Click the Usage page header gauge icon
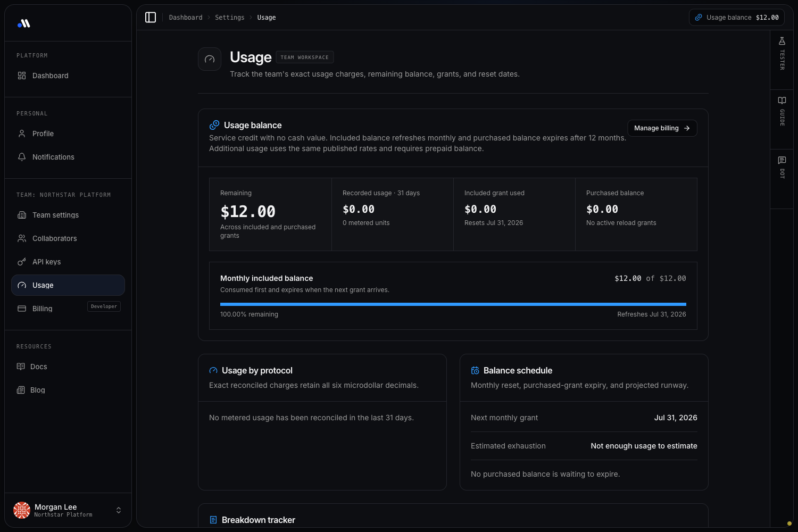 210,59
